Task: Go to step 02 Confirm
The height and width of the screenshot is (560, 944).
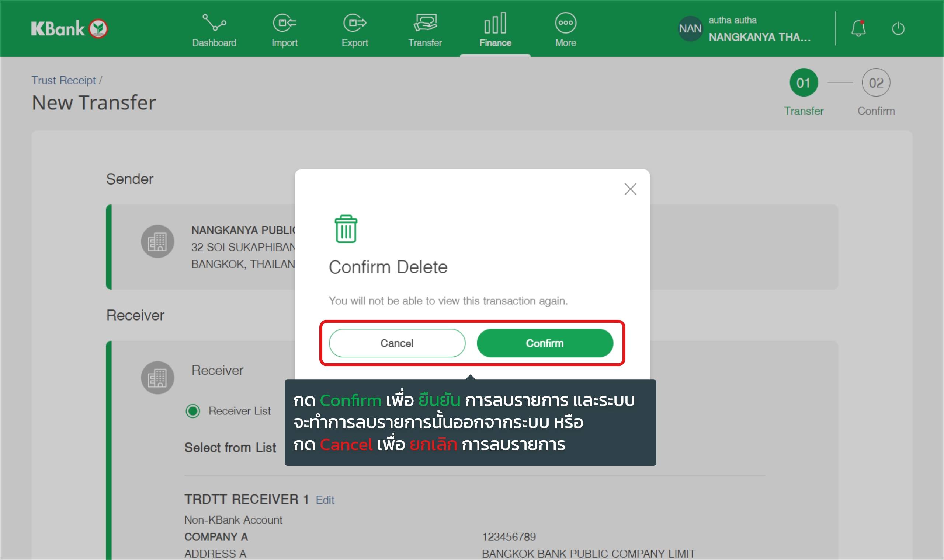Action: pyautogui.click(x=876, y=83)
